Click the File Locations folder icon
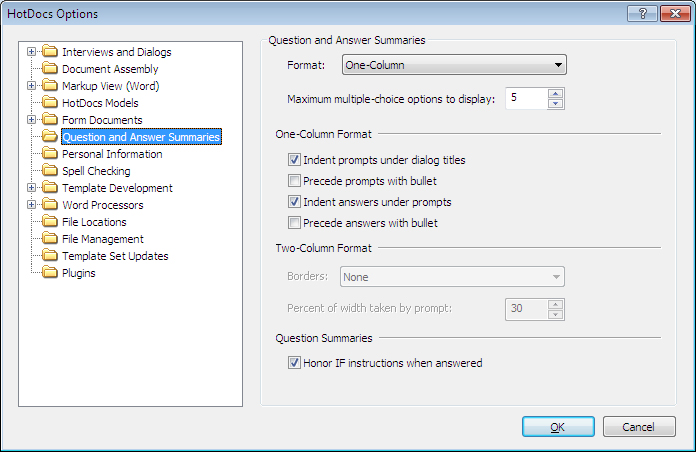This screenshot has width=696, height=452. click(x=49, y=222)
